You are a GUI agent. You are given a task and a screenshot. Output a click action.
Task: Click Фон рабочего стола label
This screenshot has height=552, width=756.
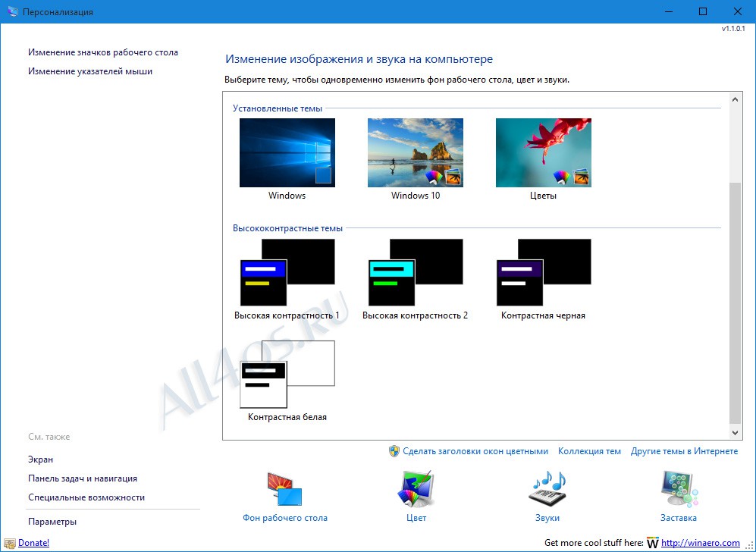(285, 518)
